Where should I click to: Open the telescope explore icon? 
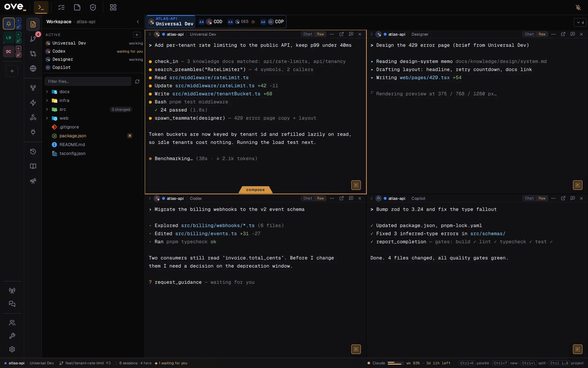pos(33,181)
